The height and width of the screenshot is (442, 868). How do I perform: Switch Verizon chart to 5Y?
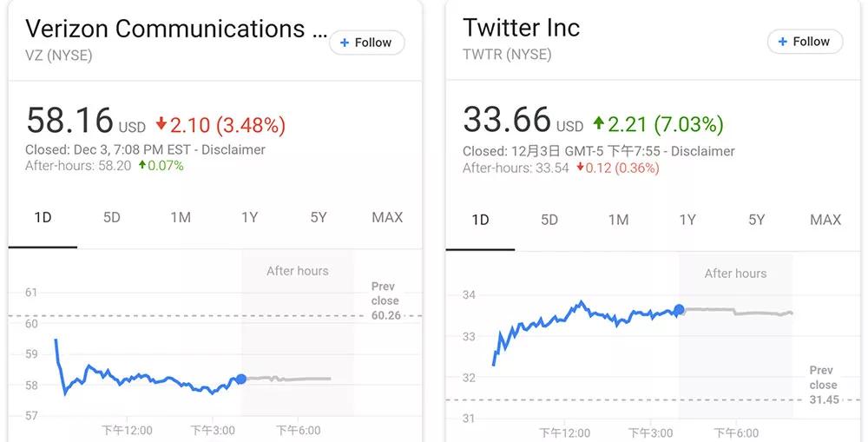click(319, 217)
